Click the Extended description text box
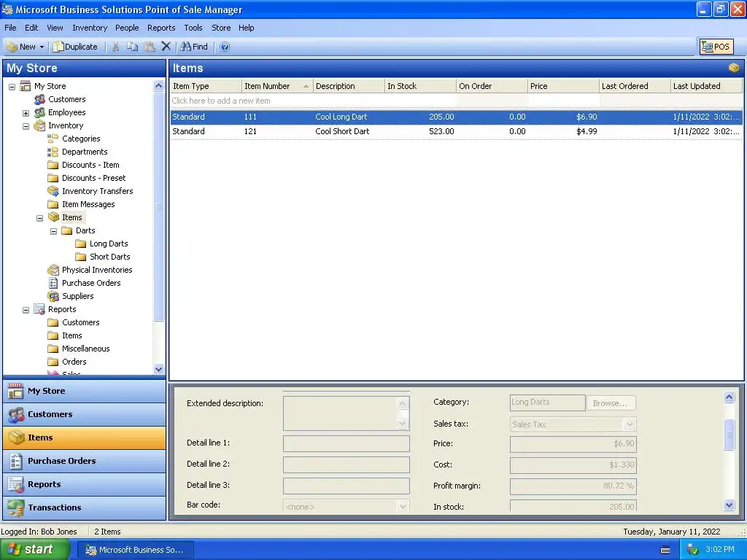747x560 pixels. [x=347, y=413]
